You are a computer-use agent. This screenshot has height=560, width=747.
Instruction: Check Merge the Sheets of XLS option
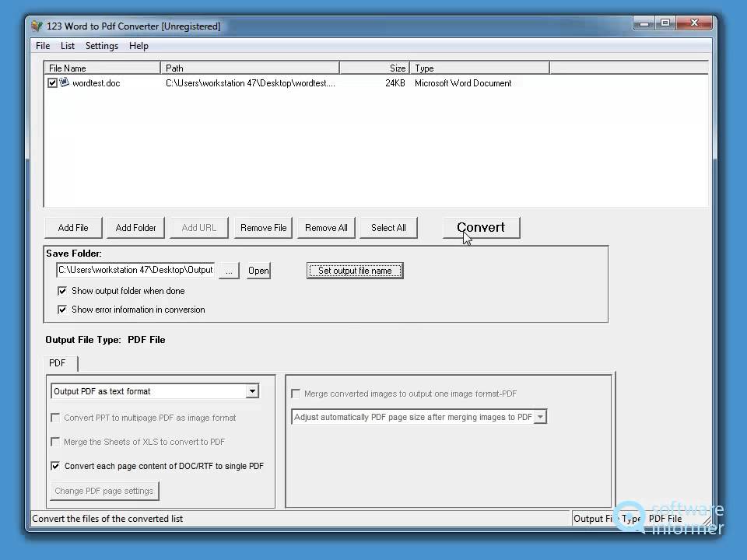pos(55,442)
